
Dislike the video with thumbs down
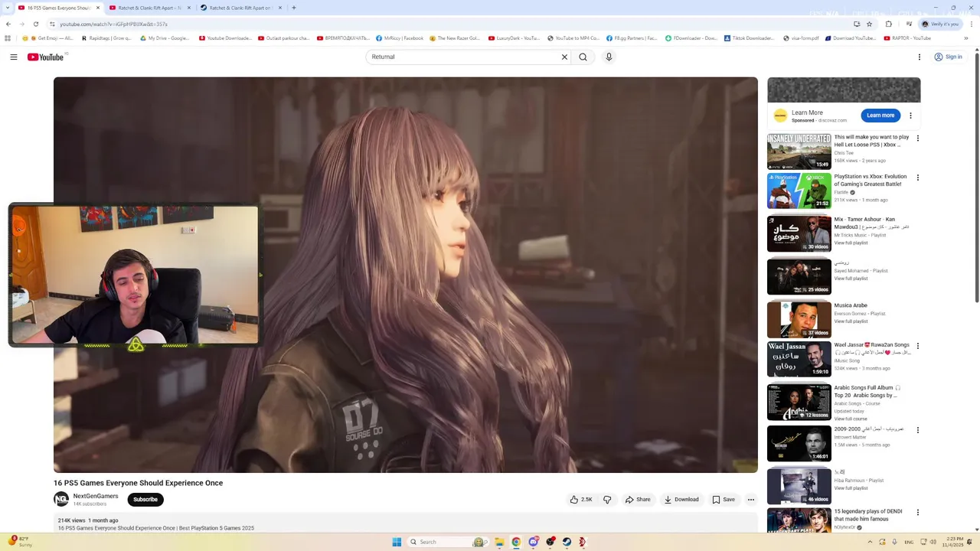[607, 500]
